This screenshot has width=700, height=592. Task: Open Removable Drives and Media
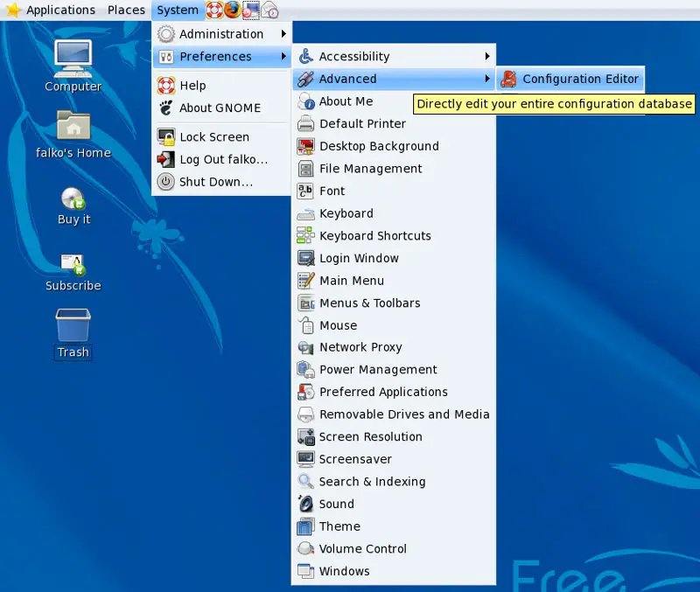pos(394,414)
